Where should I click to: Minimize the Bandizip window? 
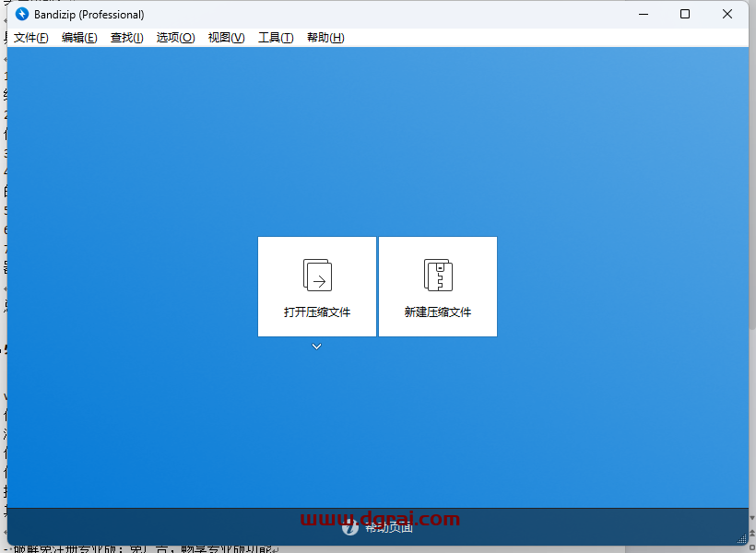coord(644,14)
